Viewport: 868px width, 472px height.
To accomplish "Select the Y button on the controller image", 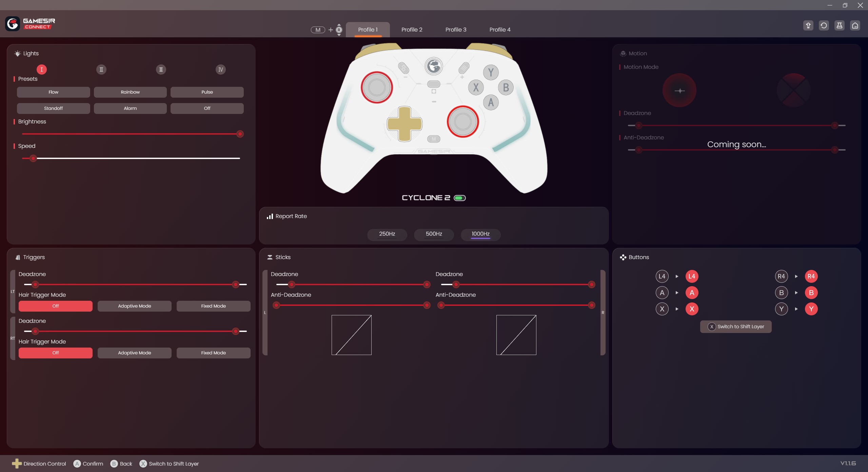I will (491, 72).
